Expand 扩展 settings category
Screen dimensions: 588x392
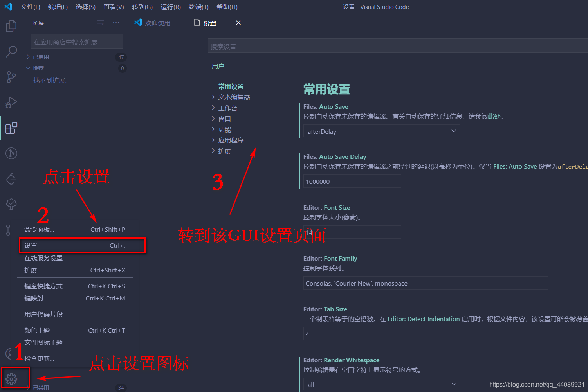225,151
